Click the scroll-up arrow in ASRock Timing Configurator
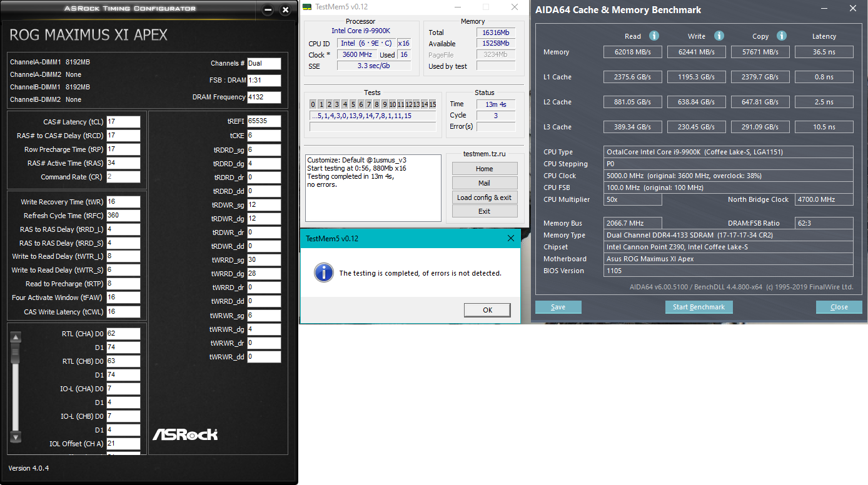This screenshot has height=485, width=868. click(x=16, y=337)
